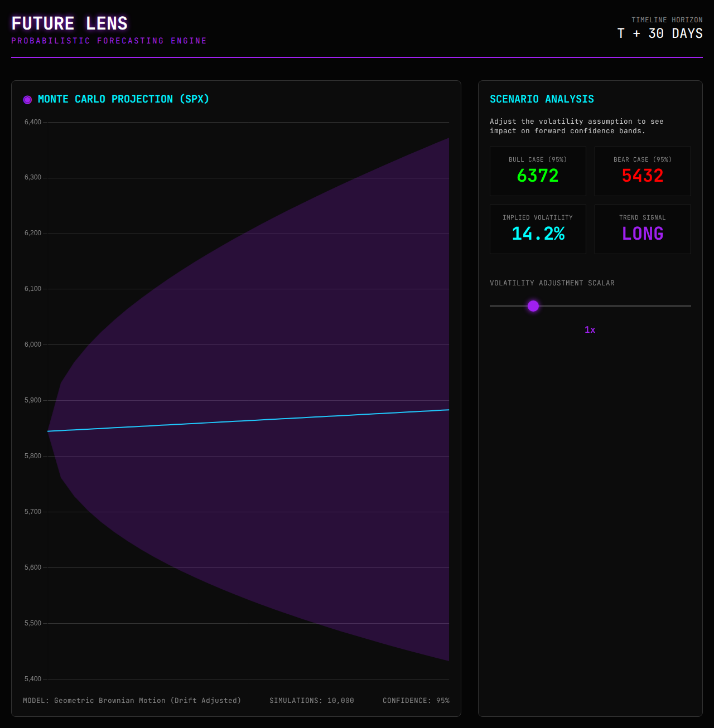This screenshot has width=714, height=728.
Task: Click the Timeline Horizon label
Action: pyautogui.click(x=667, y=20)
